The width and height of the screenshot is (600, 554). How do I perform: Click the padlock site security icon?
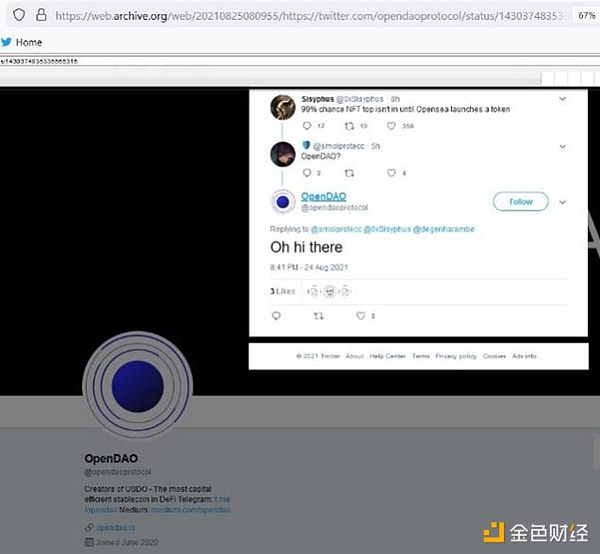[x=41, y=16]
